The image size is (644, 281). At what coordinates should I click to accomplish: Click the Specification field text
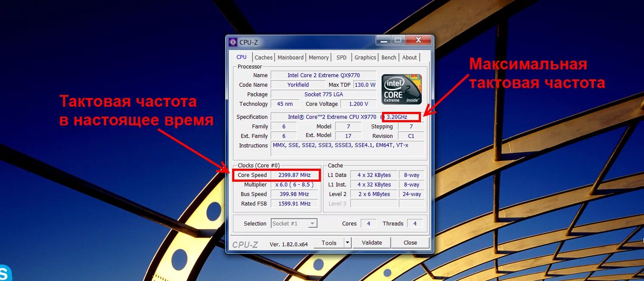(x=347, y=117)
